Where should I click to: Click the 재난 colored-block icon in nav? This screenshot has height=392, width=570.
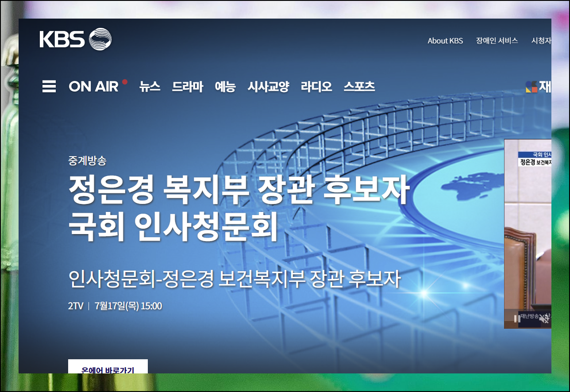click(531, 87)
